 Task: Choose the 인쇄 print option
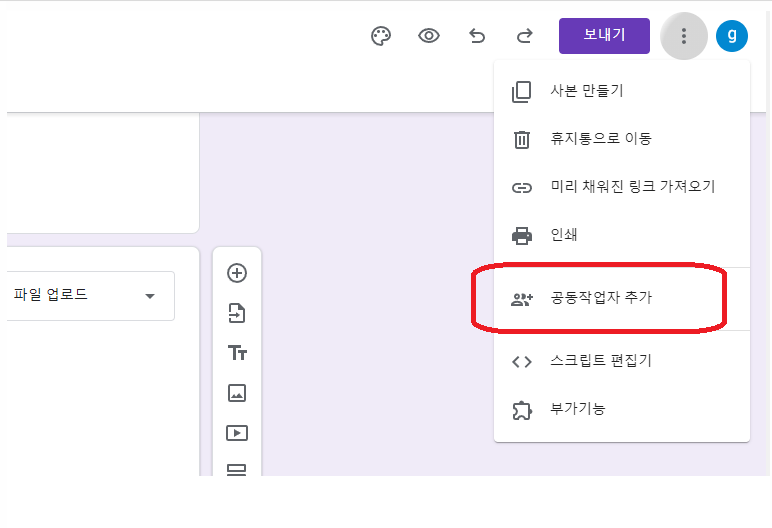coord(622,235)
